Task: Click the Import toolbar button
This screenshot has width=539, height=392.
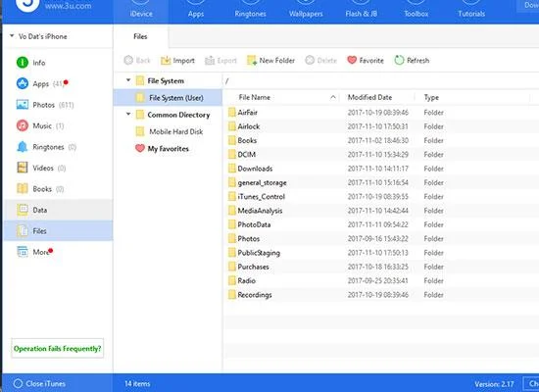Action: [177, 61]
